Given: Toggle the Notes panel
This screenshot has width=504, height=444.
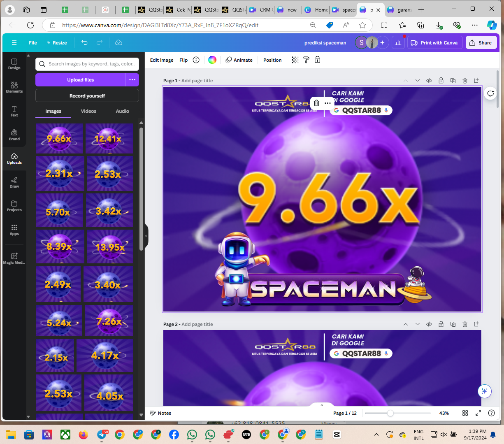Looking at the screenshot, I should click(160, 413).
